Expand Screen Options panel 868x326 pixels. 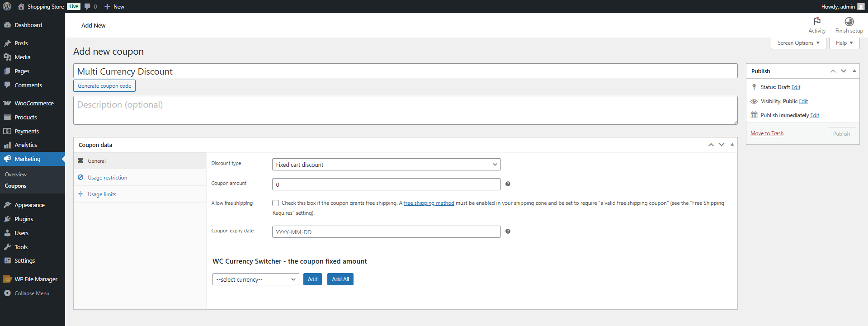click(798, 43)
